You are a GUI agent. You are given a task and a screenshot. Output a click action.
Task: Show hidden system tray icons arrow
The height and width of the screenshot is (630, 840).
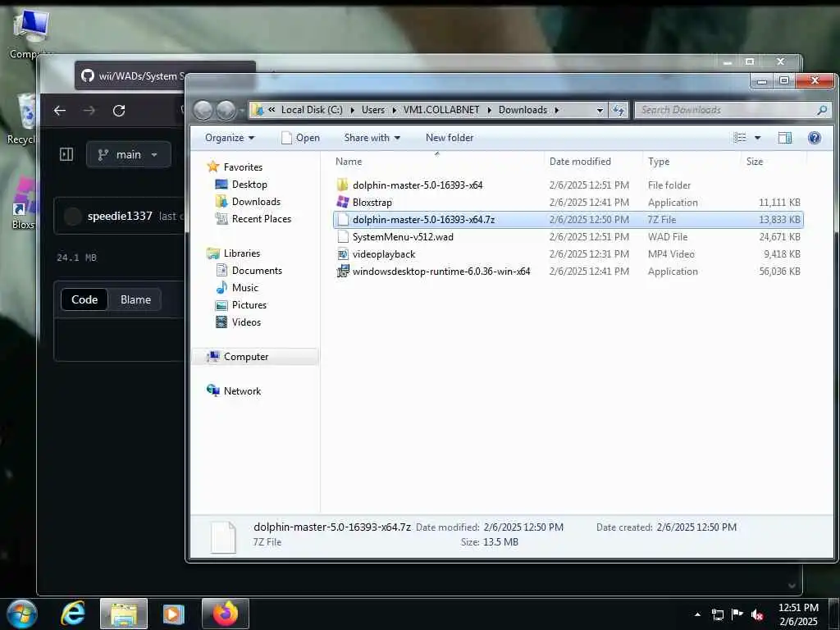[x=697, y=614]
